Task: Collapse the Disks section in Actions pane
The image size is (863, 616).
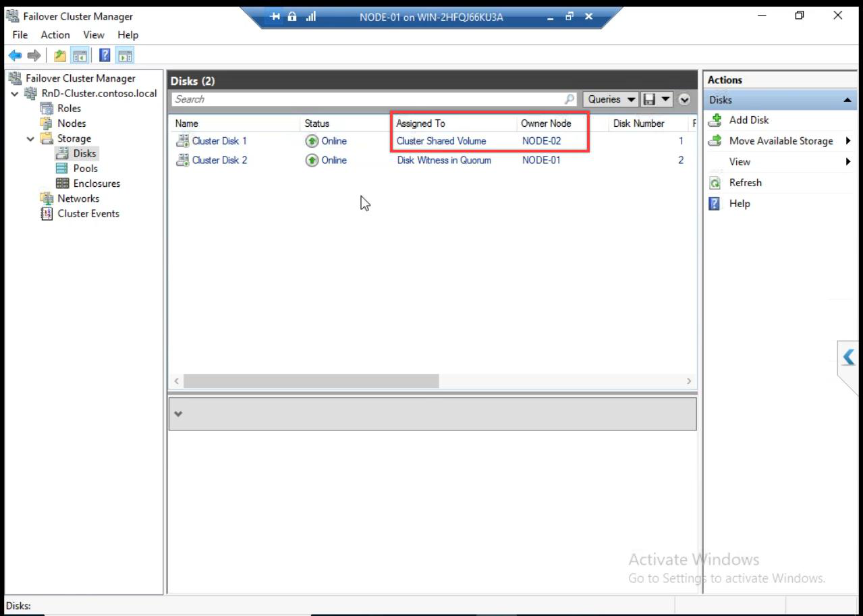Action: click(x=847, y=100)
